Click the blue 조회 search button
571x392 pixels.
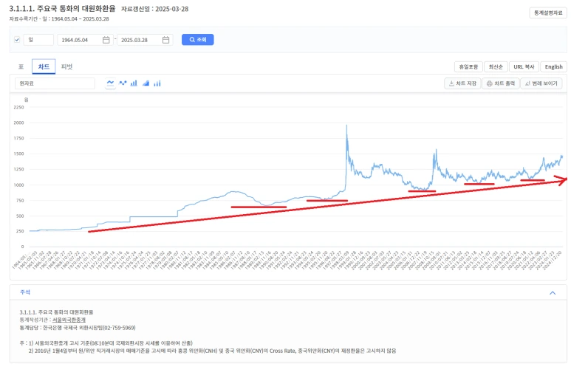coord(198,40)
